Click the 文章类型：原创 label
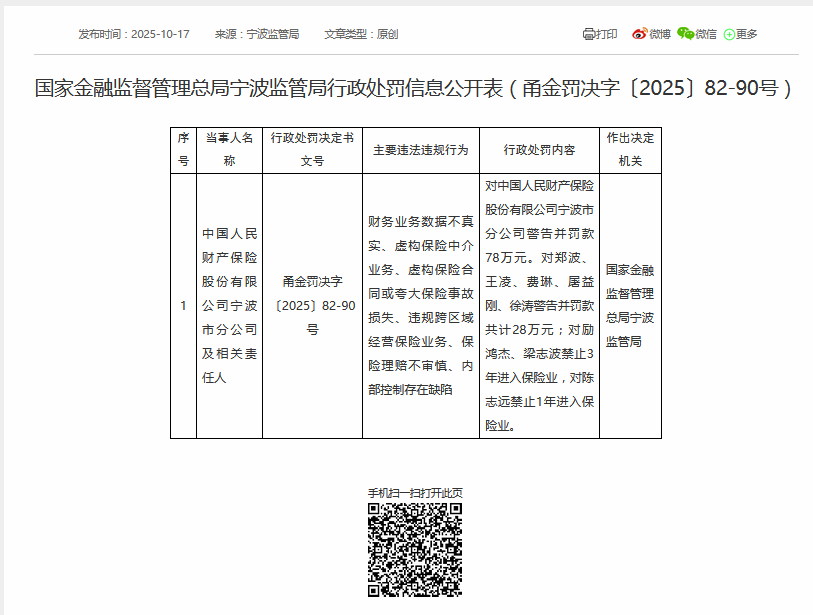This screenshot has width=813, height=615. point(361,34)
